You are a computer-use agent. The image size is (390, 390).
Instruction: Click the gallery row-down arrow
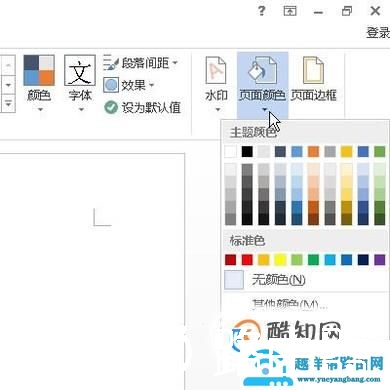[8, 85]
